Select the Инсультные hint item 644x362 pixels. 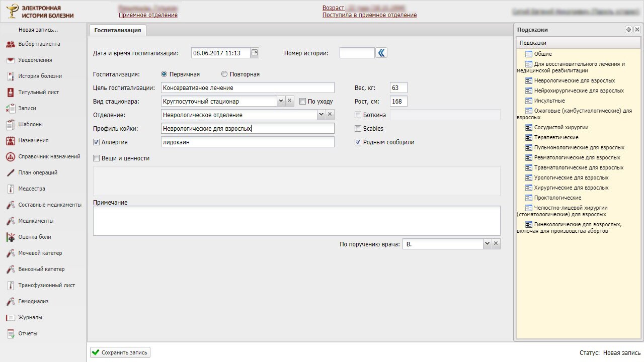tap(549, 101)
